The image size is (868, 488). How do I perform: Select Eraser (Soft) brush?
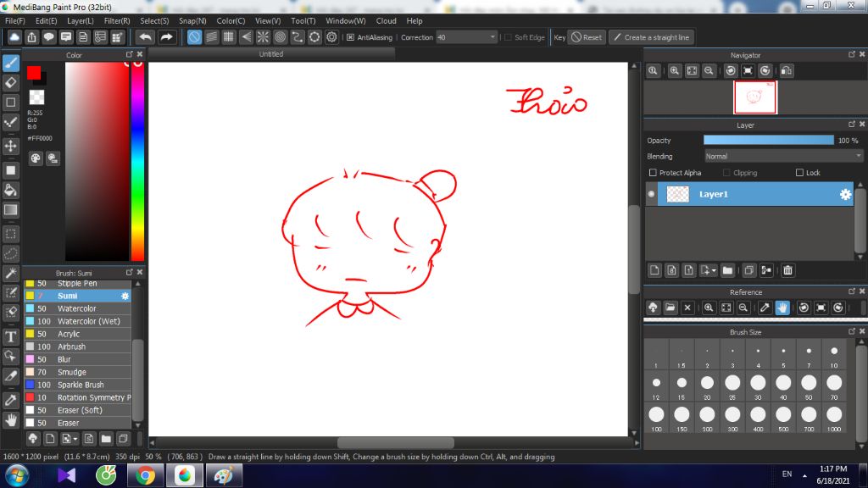click(x=78, y=410)
